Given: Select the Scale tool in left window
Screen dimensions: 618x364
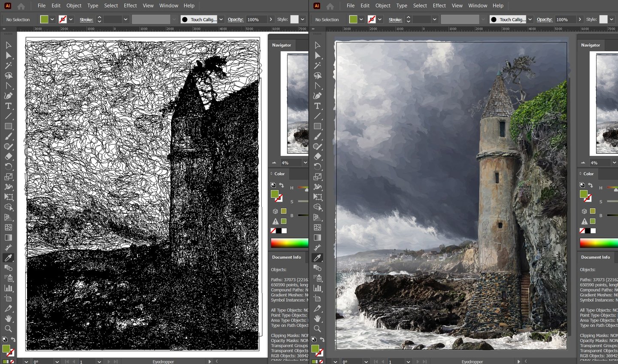Looking at the screenshot, I should pos(8,177).
